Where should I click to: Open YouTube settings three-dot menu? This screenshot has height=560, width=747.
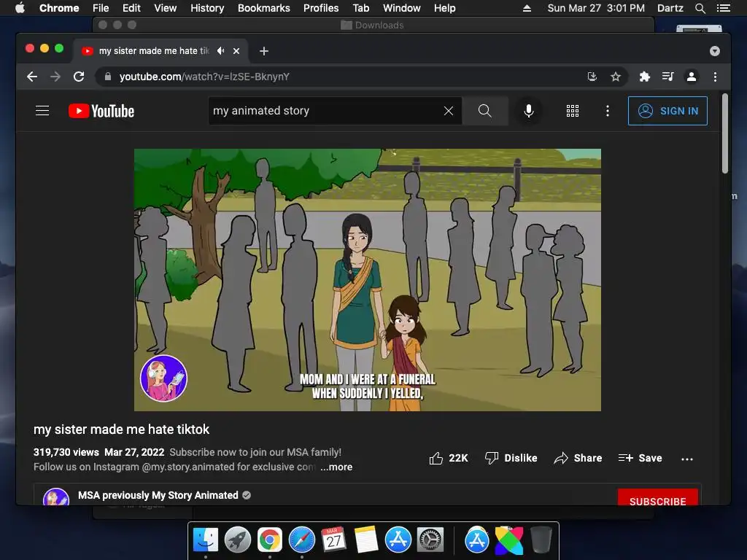pyautogui.click(x=608, y=111)
